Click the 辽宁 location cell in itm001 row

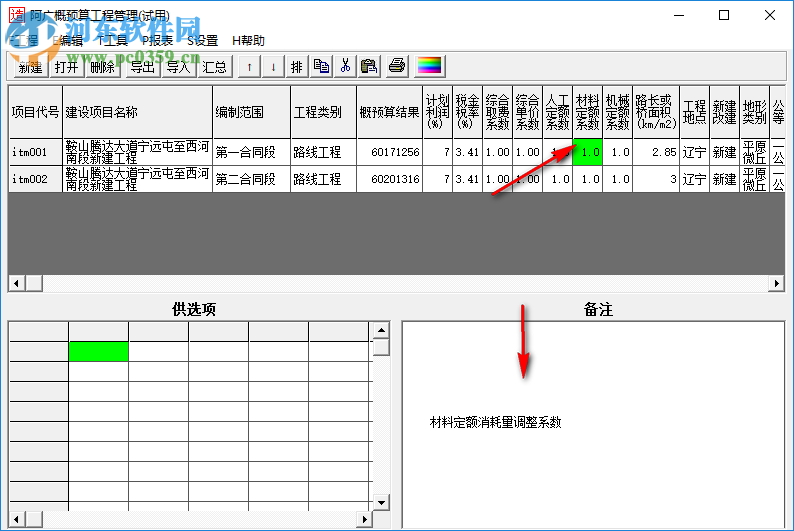pyautogui.click(x=695, y=152)
